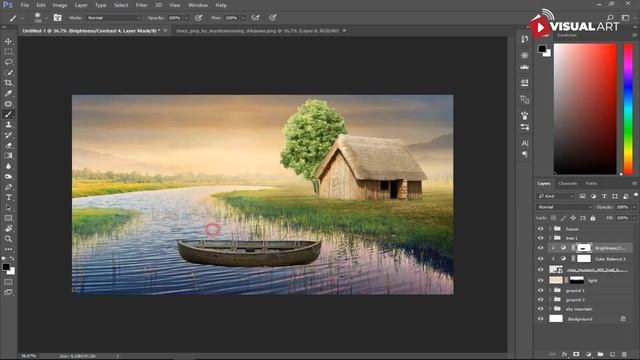Toggle lock all layer attributes

coord(593,218)
